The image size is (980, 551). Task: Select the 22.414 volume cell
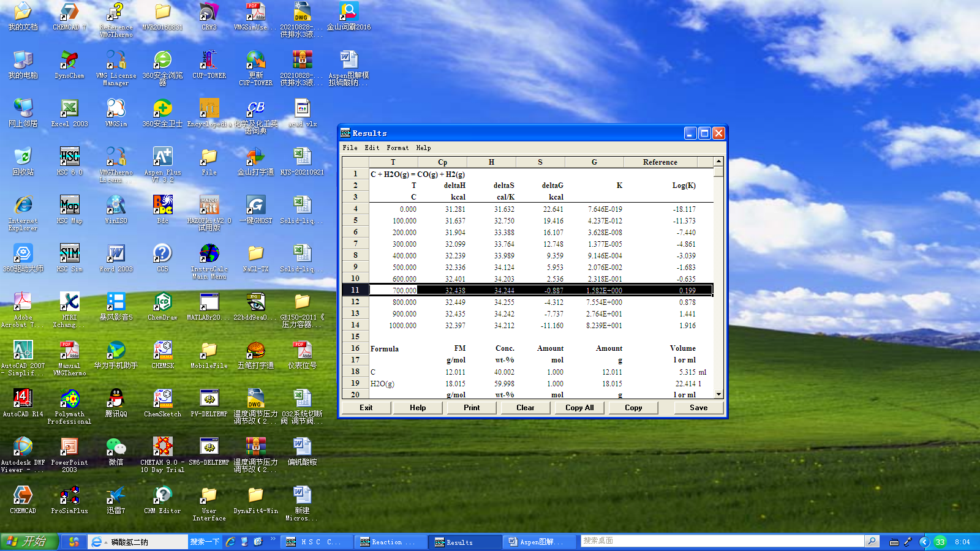660,384
